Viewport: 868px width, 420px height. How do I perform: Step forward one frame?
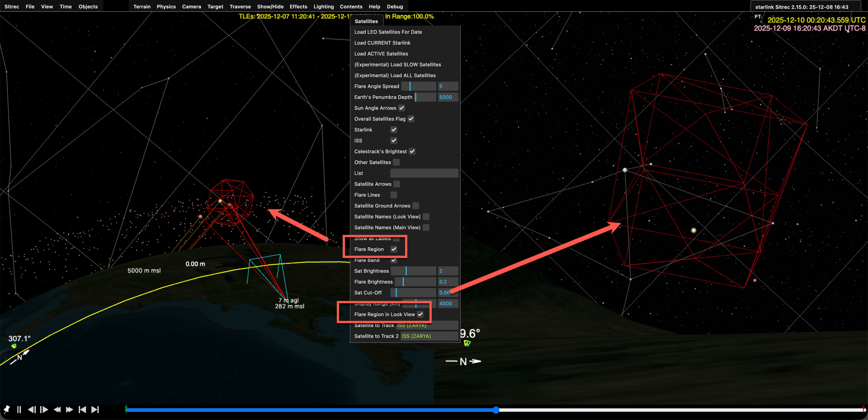(44, 410)
